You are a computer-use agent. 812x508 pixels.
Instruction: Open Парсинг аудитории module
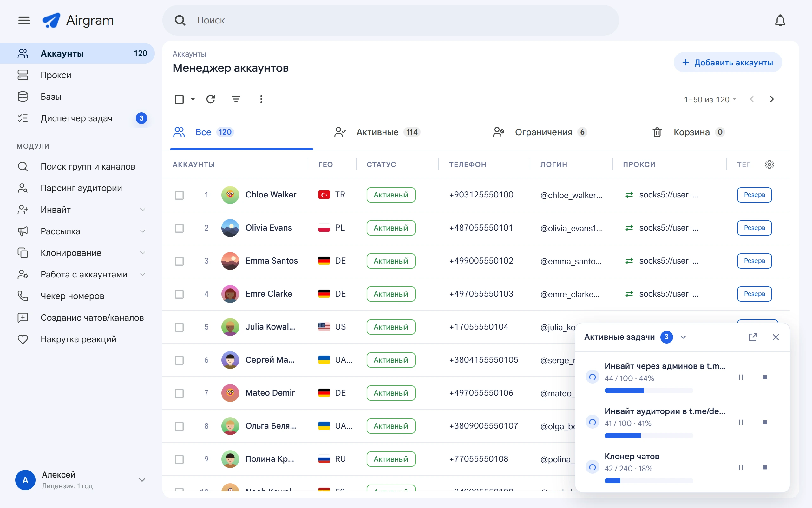point(77,188)
